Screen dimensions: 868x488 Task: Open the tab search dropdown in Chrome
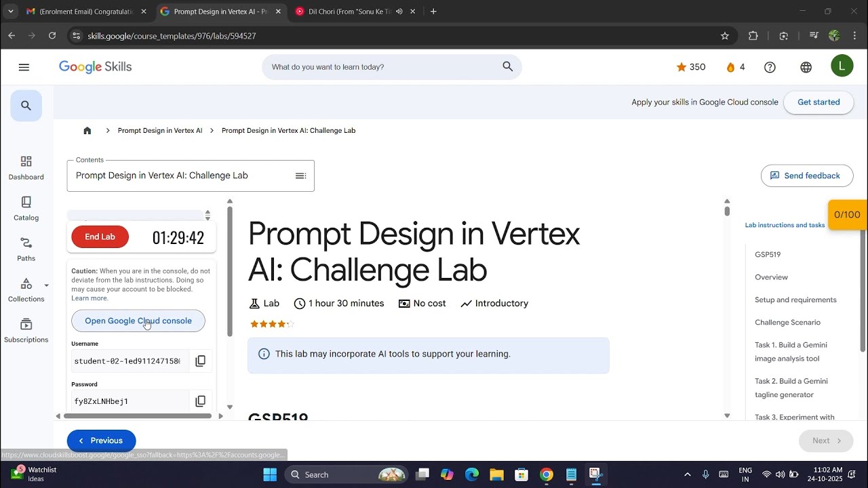tap(10, 12)
